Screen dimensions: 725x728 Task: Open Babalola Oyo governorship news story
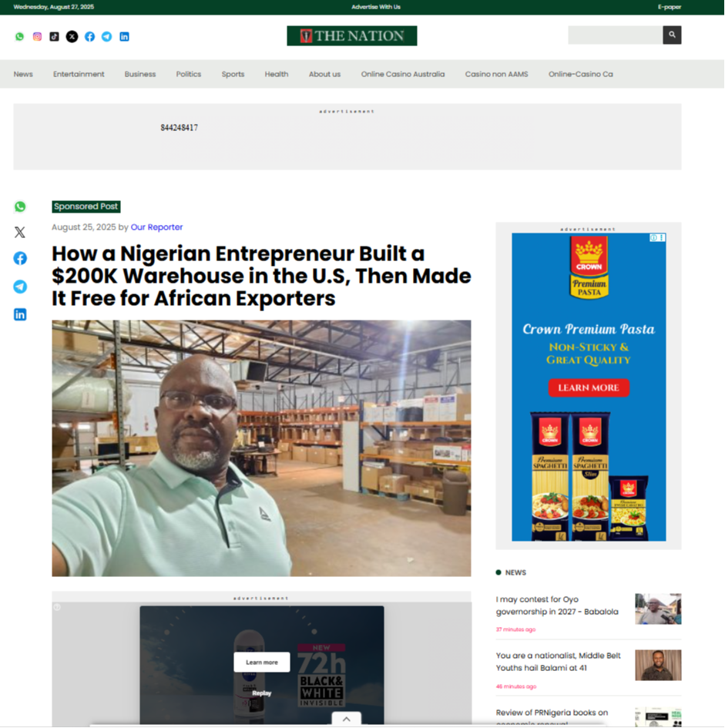tap(557, 606)
